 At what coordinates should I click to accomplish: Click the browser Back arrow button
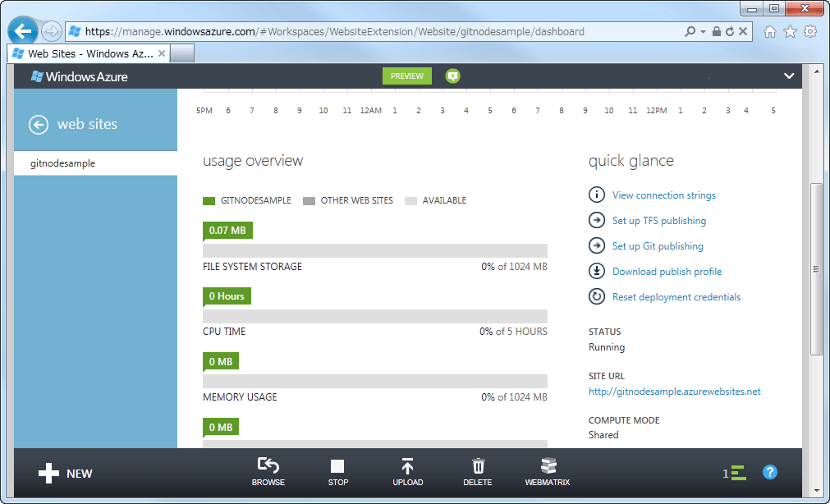pyautogui.click(x=23, y=30)
